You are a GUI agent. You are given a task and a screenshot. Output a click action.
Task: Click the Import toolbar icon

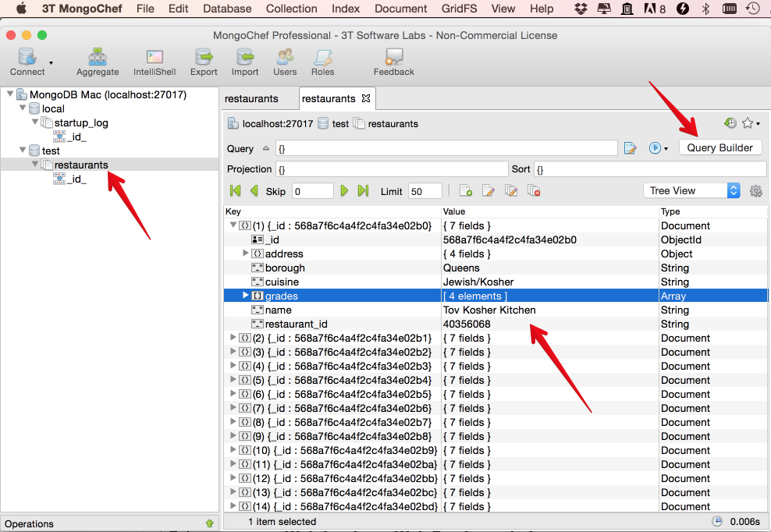click(245, 59)
